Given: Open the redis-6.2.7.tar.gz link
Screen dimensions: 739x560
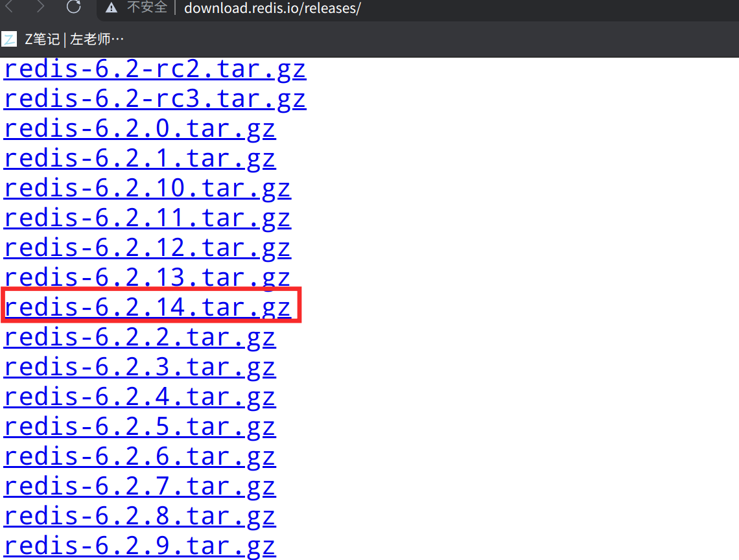Looking at the screenshot, I should (x=139, y=487).
